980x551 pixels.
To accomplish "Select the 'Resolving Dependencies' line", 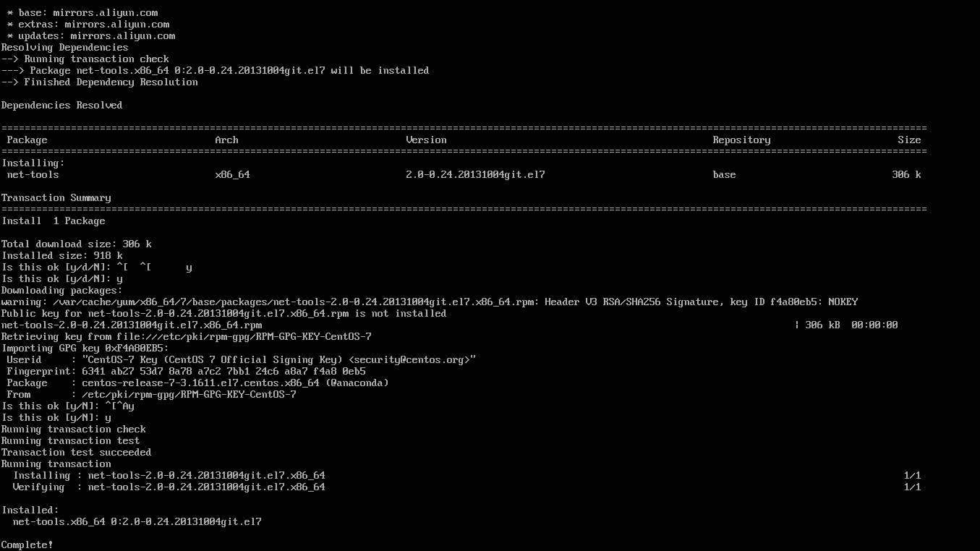I will [x=65, y=47].
